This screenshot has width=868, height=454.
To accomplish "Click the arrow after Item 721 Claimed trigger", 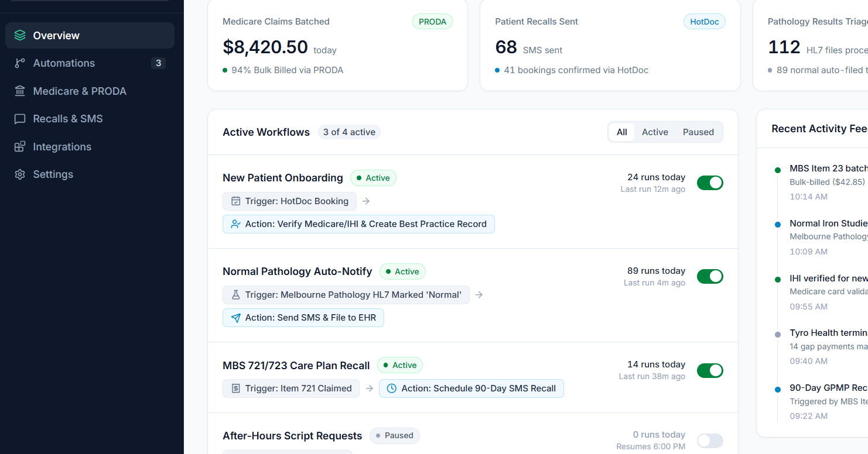I will click(x=369, y=388).
